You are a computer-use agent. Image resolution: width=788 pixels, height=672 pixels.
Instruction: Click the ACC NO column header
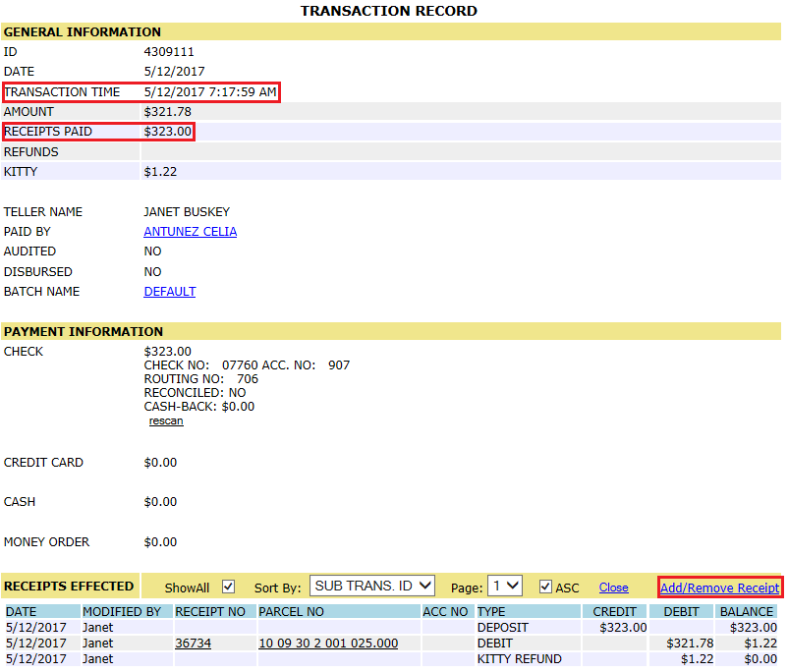[448, 612]
